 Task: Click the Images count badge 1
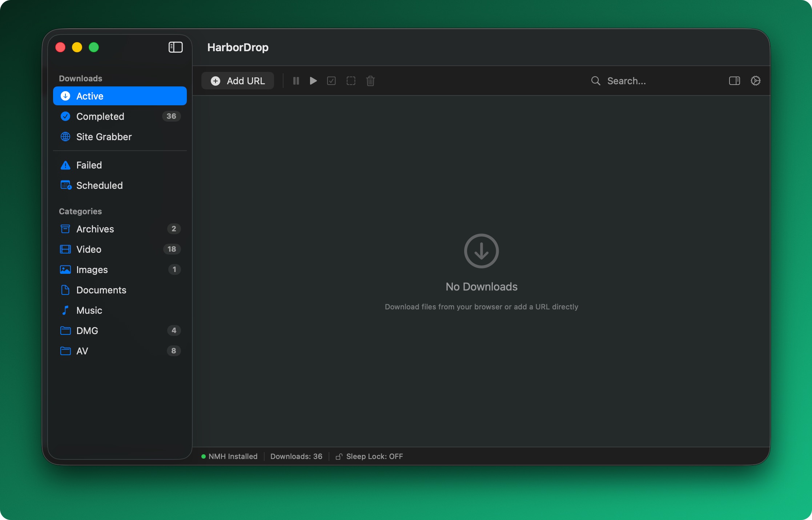coord(174,269)
